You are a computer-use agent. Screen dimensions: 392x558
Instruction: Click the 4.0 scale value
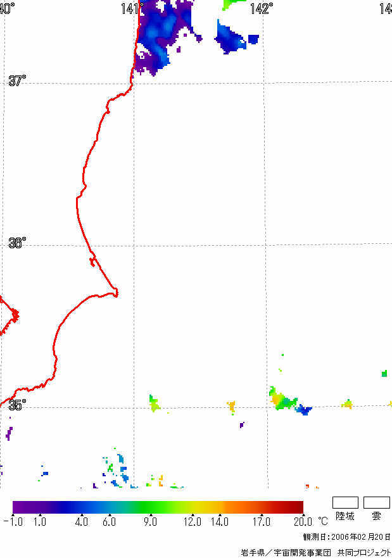click(82, 522)
